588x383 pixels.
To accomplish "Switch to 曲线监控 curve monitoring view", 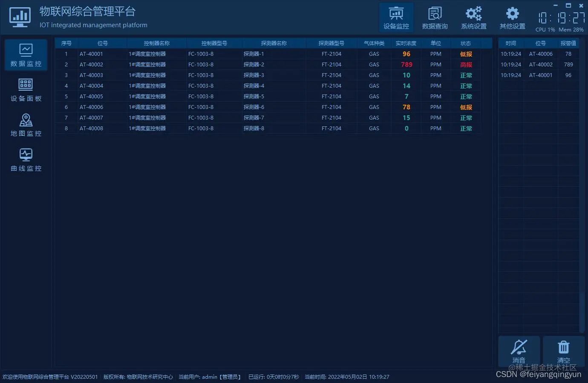I will click(x=26, y=160).
